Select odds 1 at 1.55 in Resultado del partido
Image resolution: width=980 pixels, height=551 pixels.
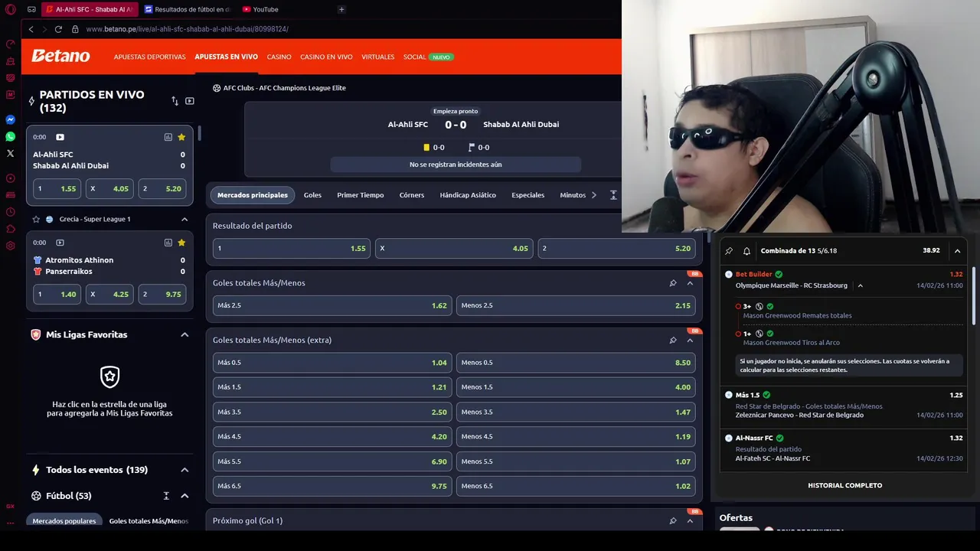coord(291,248)
